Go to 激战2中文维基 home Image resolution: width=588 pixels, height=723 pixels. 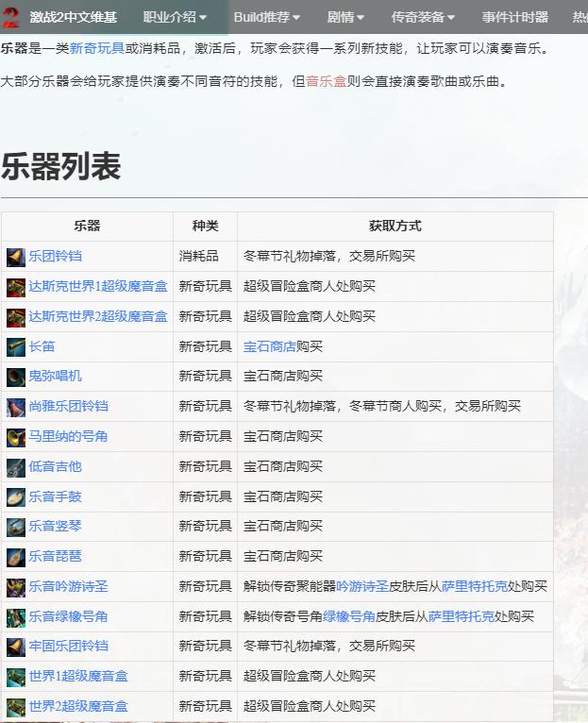(74, 17)
